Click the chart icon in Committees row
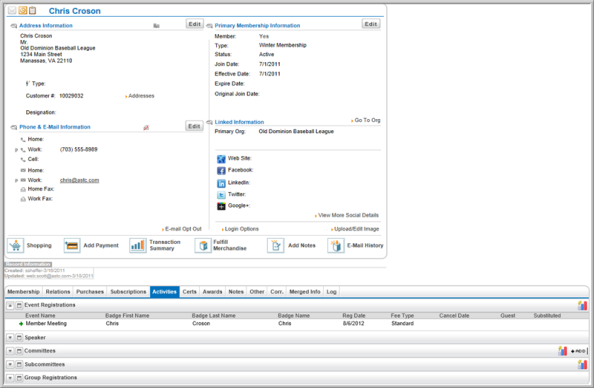This screenshot has height=388, width=594. (x=563, y=351)
